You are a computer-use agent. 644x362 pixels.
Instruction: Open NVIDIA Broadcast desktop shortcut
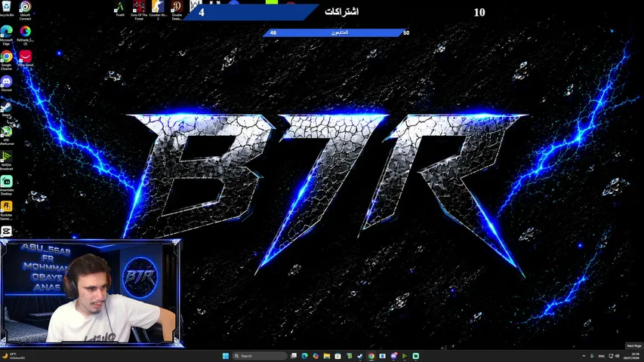tap(7, 161)
